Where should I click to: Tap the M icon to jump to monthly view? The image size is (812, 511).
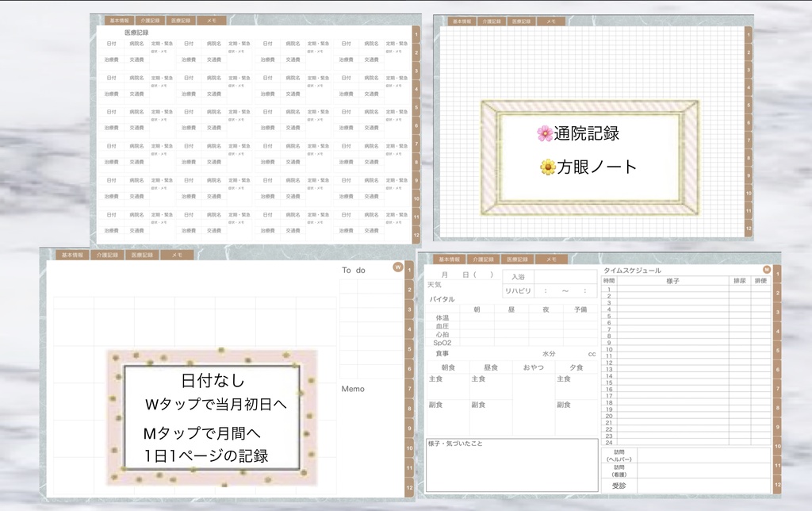pos(767,269)
